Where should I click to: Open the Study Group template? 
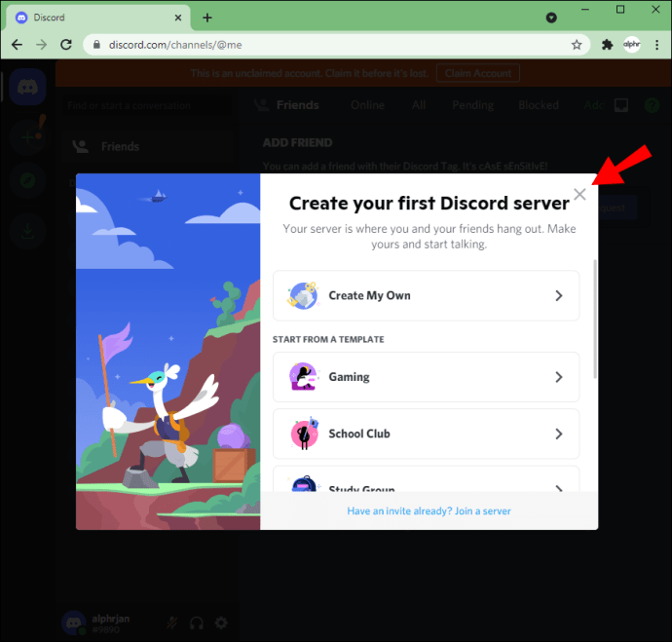[x=426, y=479]
